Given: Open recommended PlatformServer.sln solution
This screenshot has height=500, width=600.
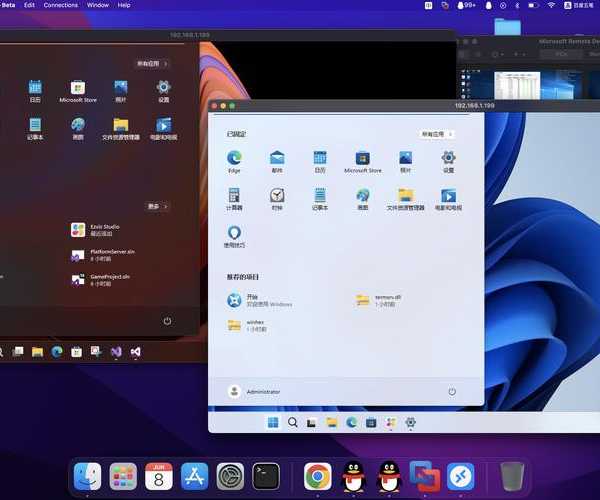Looking at the screenshot, I should 103,255.
